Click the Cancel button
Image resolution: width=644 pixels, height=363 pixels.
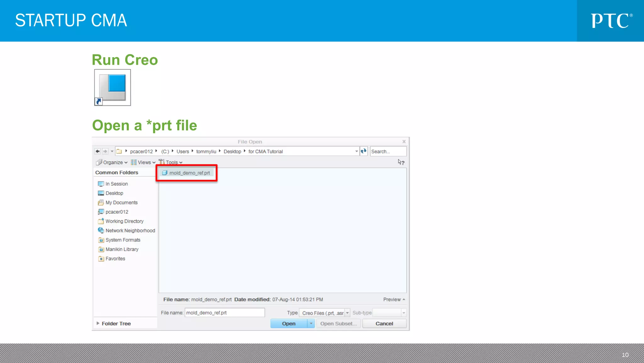384,323
